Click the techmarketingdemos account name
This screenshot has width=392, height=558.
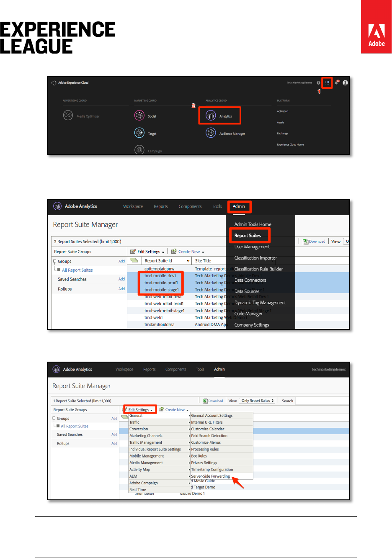click(329, 370)
